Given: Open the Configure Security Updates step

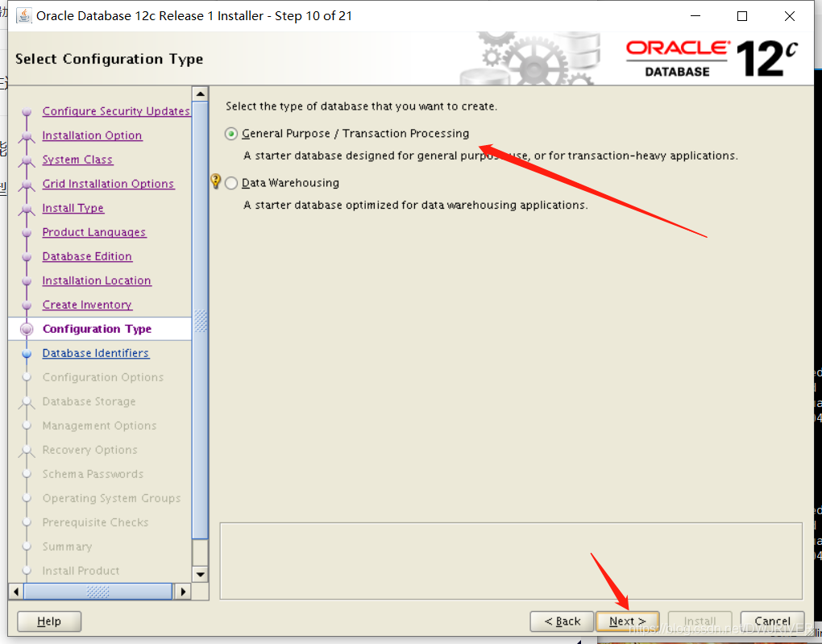Looking at the screenshot, I should (x=116, y=111).
